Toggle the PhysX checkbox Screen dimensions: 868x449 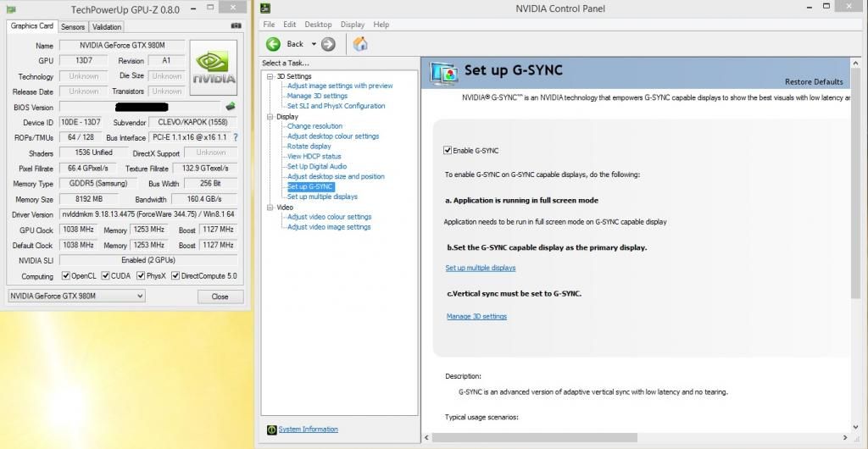(x=141, y=275)
